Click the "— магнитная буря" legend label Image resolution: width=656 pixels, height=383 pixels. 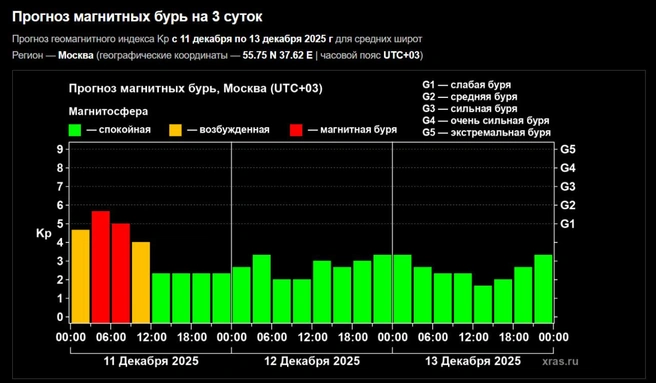point(352,130)
